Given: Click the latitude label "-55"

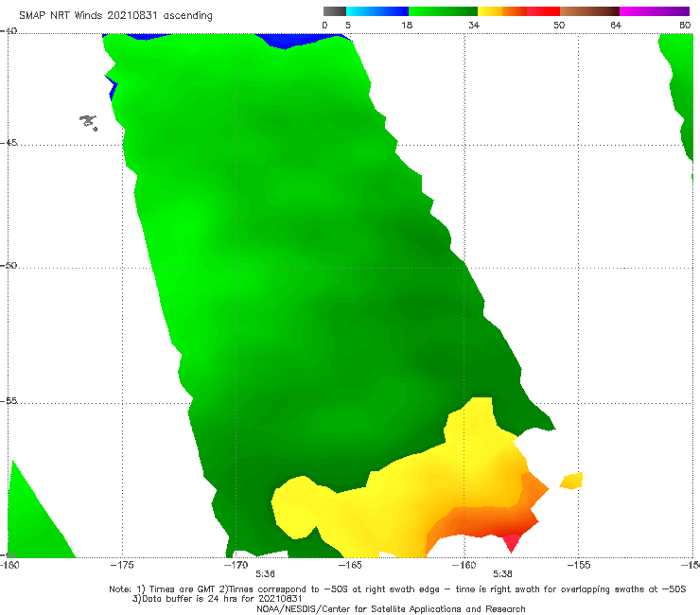Looking at the screenshot, I should point(9,400).
